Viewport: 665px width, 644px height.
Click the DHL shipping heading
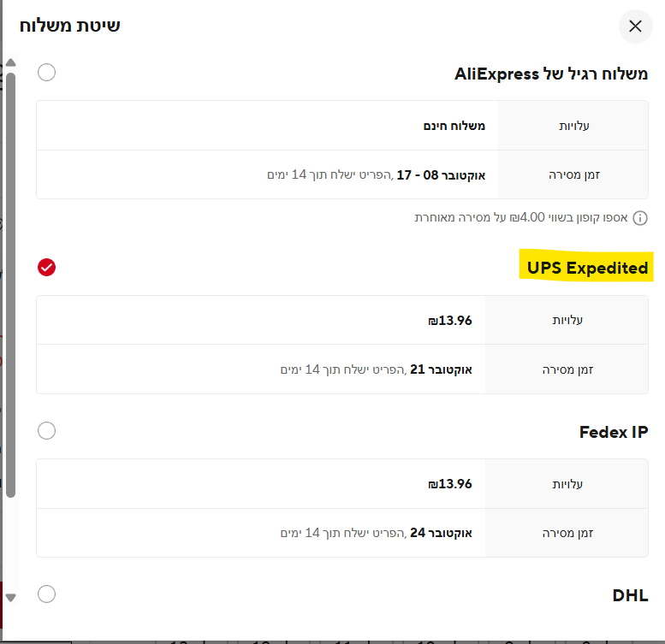tap(630, 595)
